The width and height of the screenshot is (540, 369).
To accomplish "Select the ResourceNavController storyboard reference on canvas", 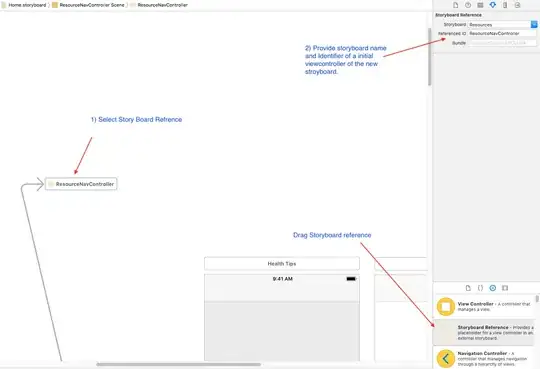I will coord(81,184).
